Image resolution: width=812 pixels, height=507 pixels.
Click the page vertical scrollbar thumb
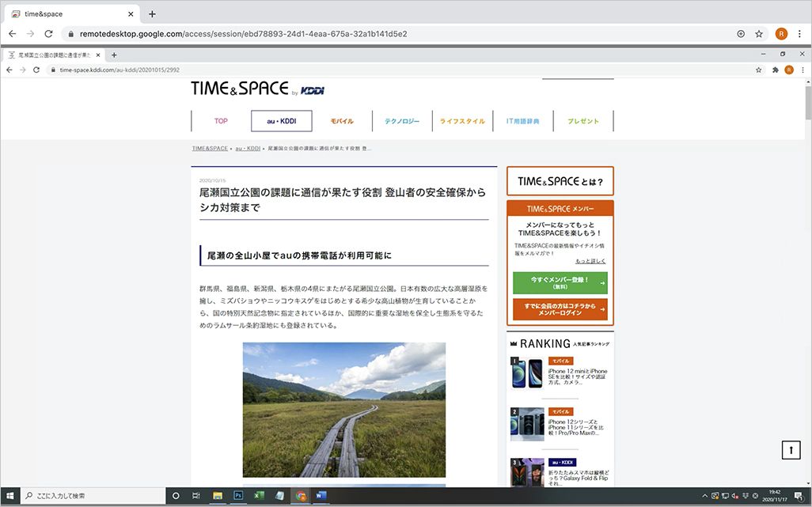(808, 104)
